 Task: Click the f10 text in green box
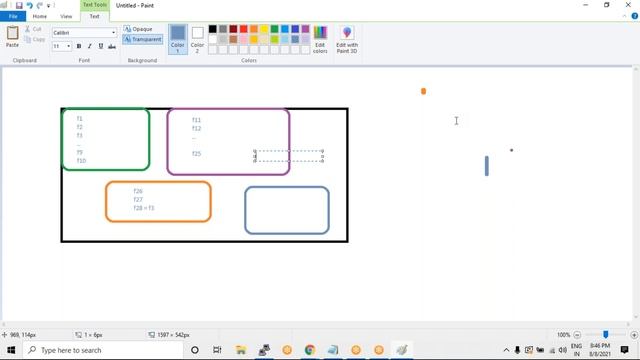[81, 161]
